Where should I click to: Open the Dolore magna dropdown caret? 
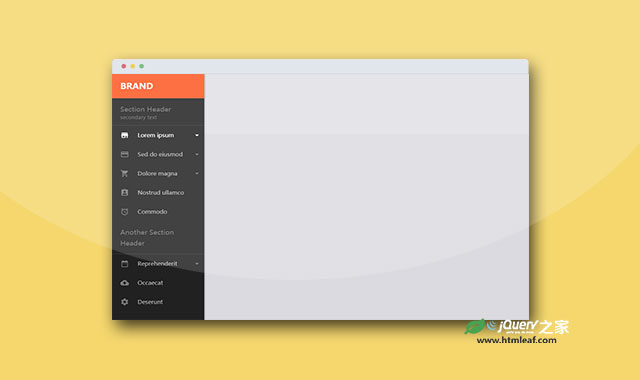[x=197, y=173]
